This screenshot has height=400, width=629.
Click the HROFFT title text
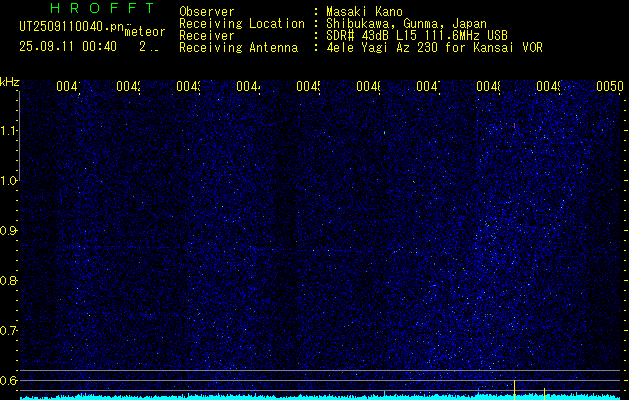pyautogui.click(x=102, y=8)
